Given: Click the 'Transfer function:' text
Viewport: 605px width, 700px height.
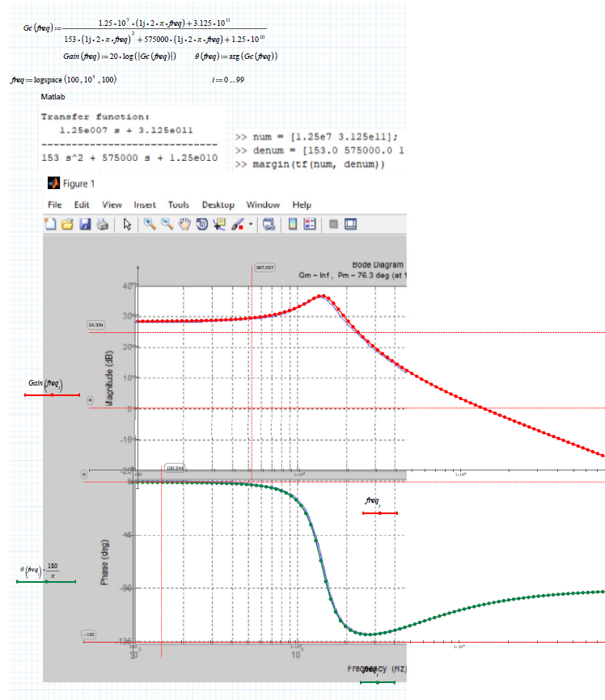Looking at the screenshot, I should [95, 117].
